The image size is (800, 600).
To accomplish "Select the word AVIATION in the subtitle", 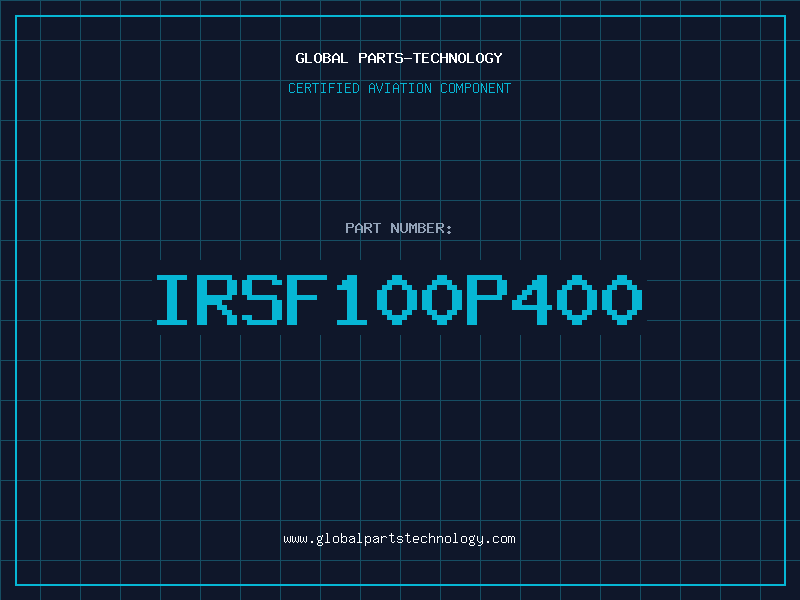I will click(399, 88).
